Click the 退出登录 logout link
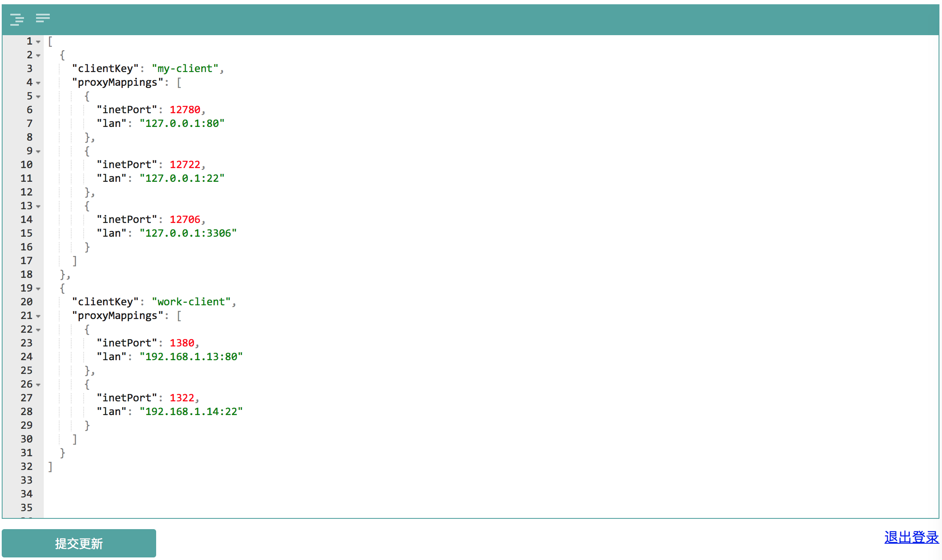942x560 pixels. 911,537
